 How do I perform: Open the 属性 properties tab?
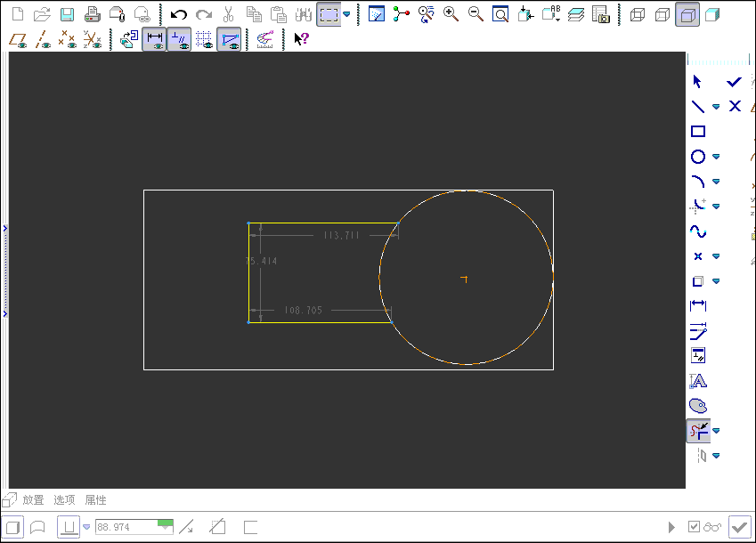[x=95, y=499]
